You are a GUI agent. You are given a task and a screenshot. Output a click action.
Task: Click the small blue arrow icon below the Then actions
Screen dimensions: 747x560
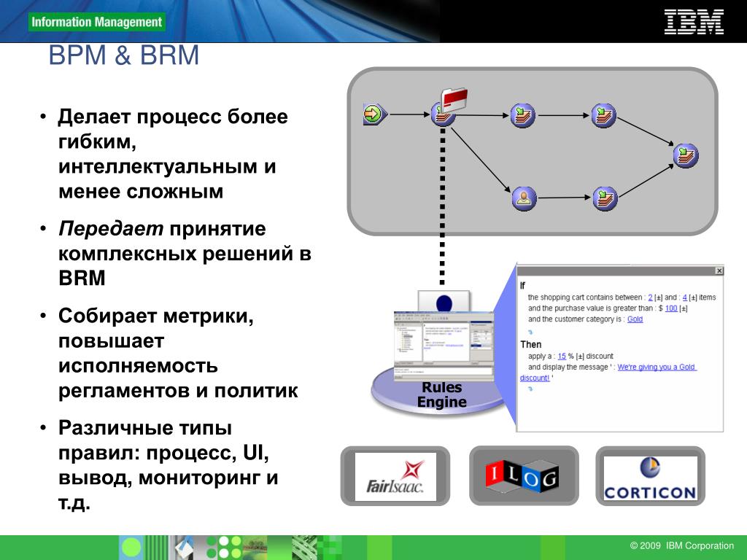530,389
